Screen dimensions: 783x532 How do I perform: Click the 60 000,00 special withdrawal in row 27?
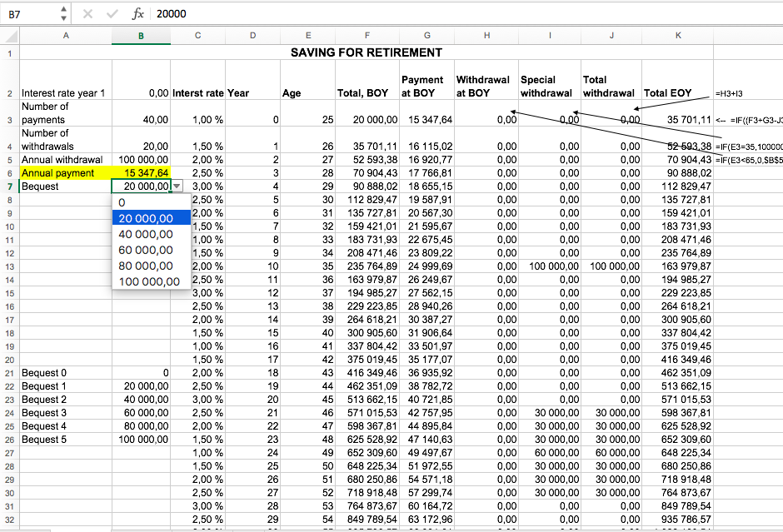pyautogui.click(x=550, y=453)
